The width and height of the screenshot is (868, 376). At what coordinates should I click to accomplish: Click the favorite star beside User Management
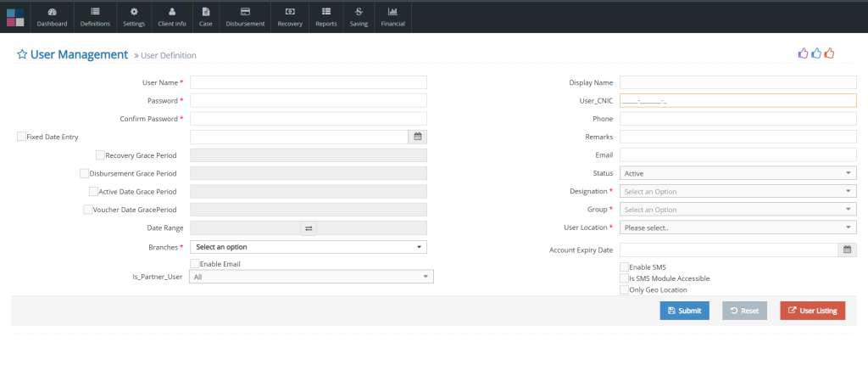click(x=22, y=54)
